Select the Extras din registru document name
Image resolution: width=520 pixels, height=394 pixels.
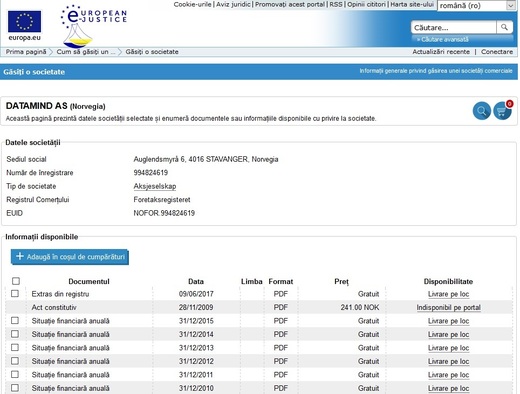pos(60,294)
